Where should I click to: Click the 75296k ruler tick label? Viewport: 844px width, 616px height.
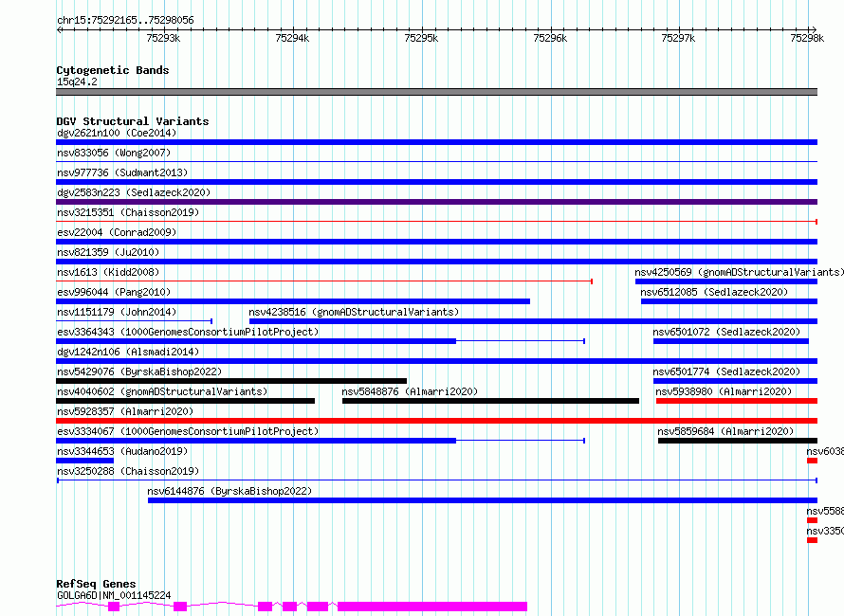[550, 38]
